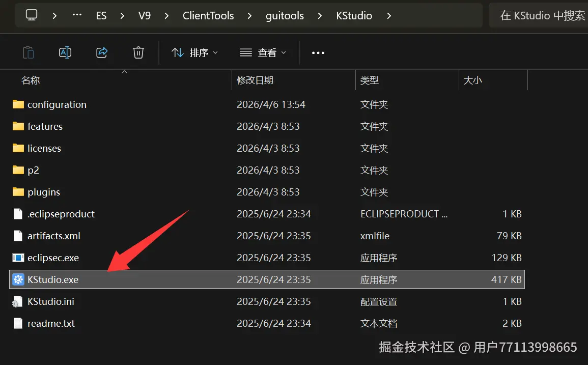Go to V9 folder in breadcrumb
588x365 pixels.
click(x=145, y=16)
